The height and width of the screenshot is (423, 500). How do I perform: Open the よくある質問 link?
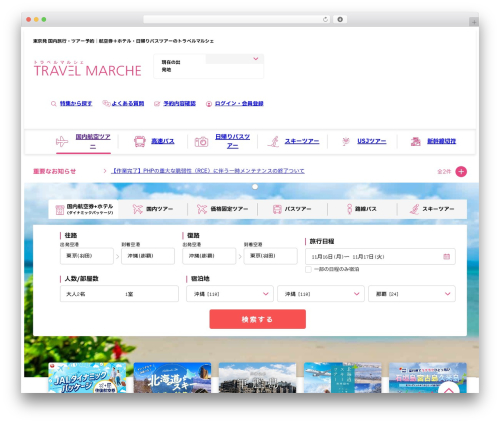(128, 103)
